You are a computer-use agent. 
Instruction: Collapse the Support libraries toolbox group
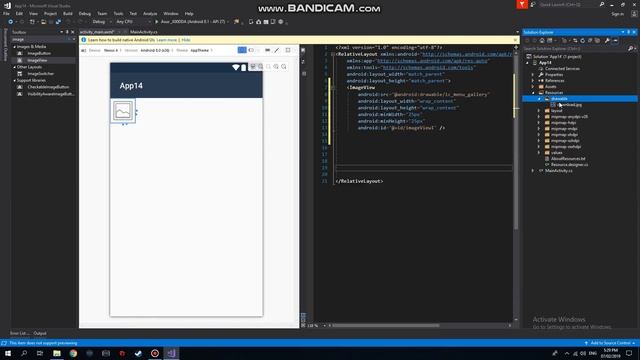pos(15,80)
